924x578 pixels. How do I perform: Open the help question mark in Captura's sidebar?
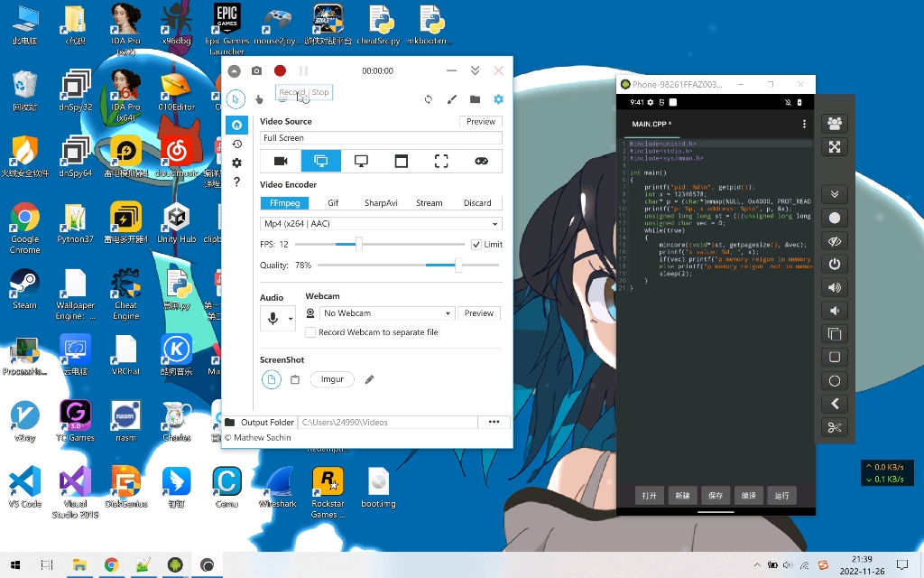click(237, 182)
